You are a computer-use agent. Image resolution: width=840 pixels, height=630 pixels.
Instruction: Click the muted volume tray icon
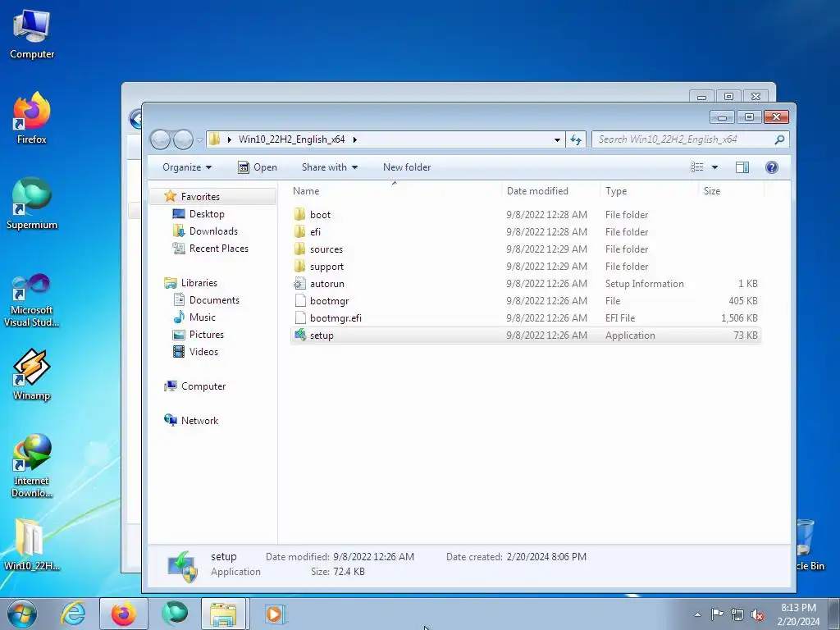tap(757, 614)
